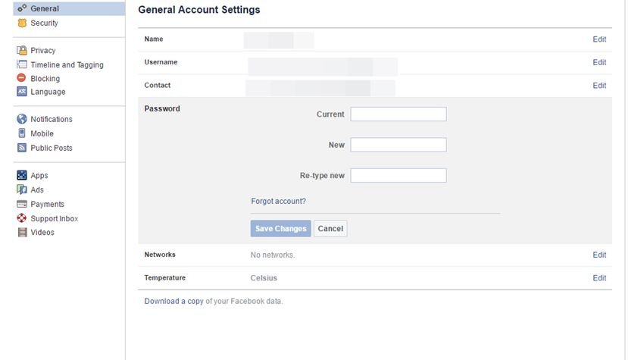The height and width of the screenshot is (360, 644).
Task: Open Public Posts settings
Action: click(x=52, y=148)
